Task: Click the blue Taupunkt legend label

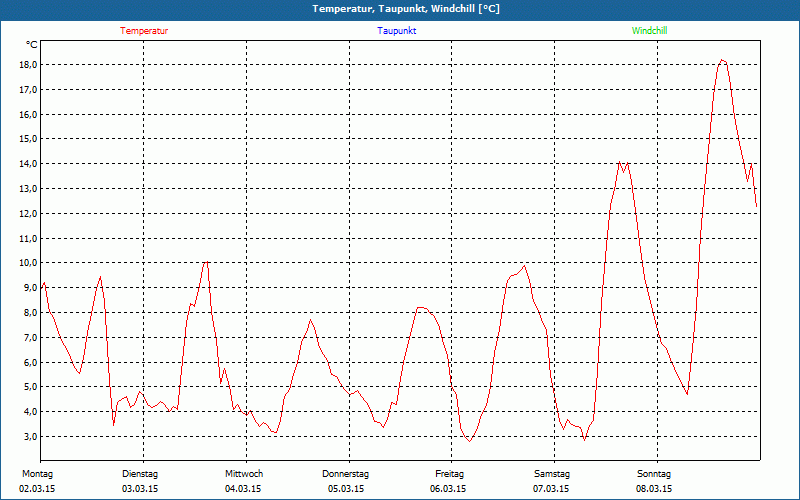Action: point(396,31)
